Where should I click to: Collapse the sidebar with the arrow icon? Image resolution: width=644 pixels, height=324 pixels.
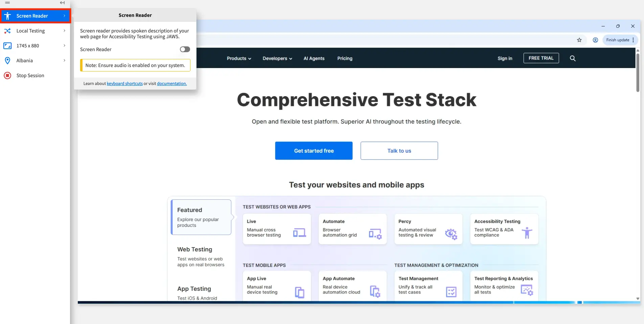click(62, 3)
